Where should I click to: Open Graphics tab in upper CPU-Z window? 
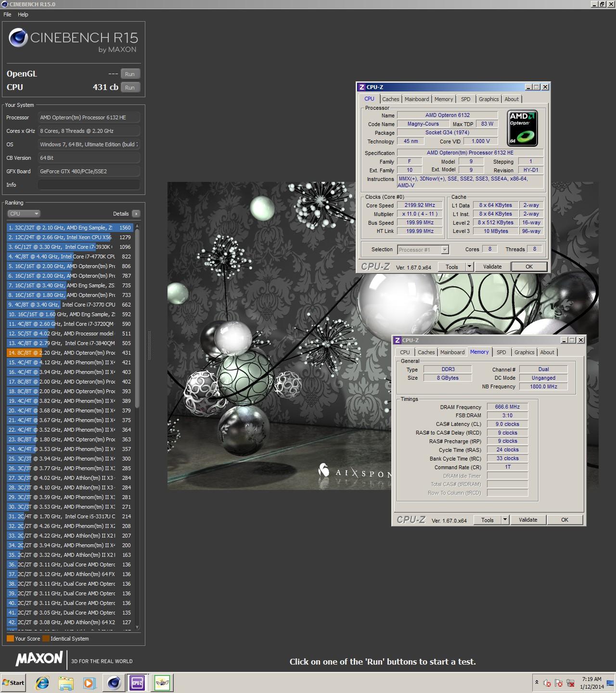[x=489, y=99]
